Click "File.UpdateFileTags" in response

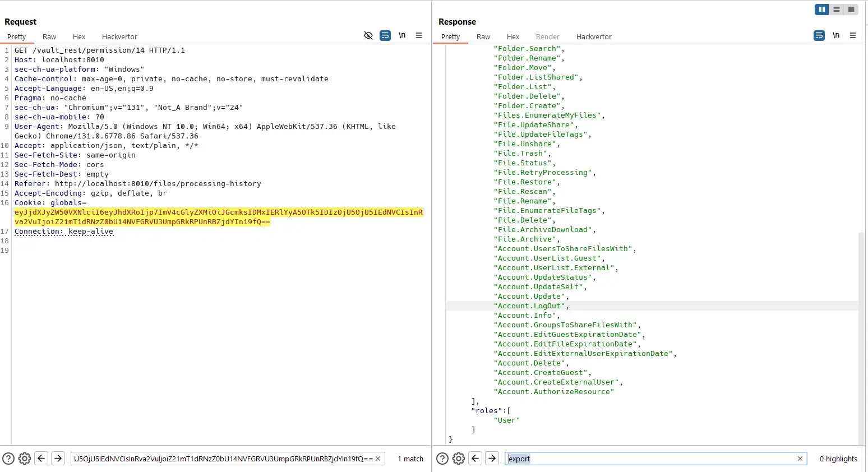(541, 135)
